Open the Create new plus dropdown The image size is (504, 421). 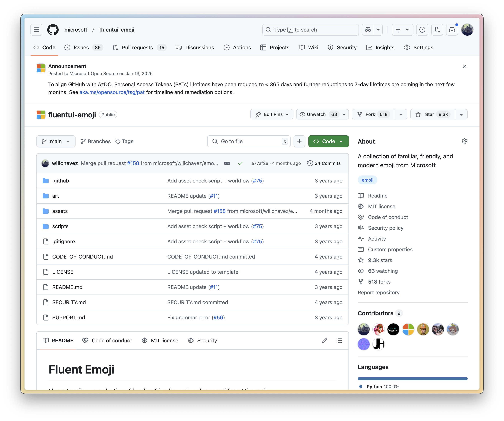(402, 30)
